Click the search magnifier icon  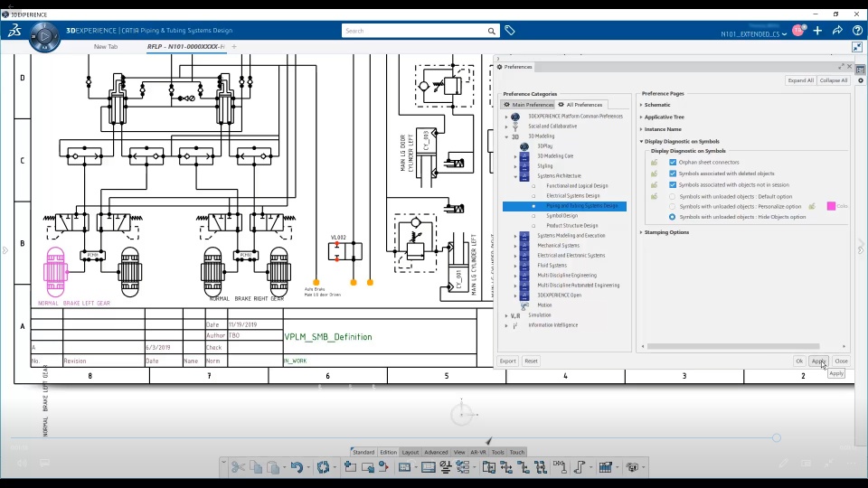[x=492, y=31]
